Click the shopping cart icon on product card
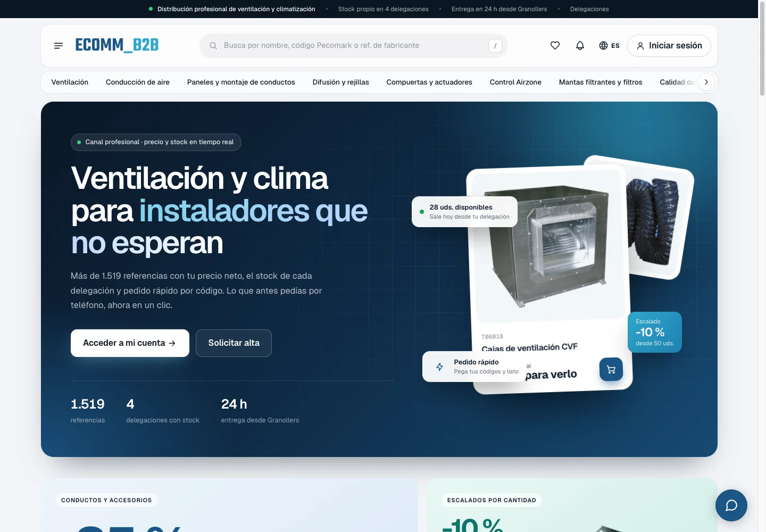 pos(611,369)
